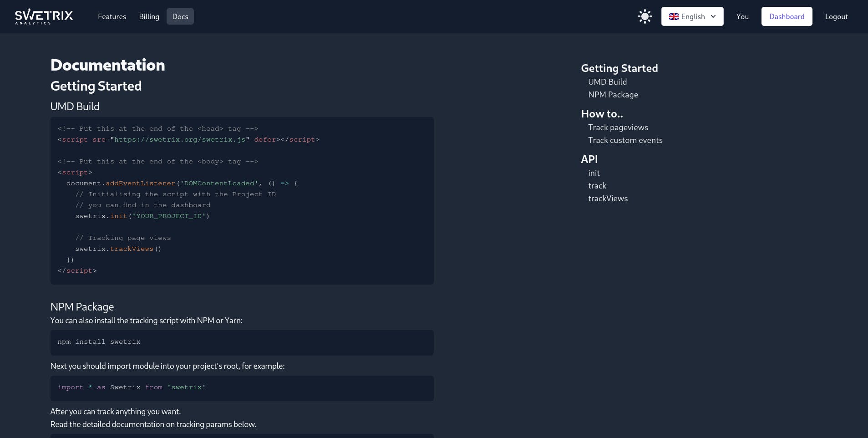Viewport: 868px width, 438px height.
Task: Click the swetrix.trackViews() code line
Action: point(118,249)
